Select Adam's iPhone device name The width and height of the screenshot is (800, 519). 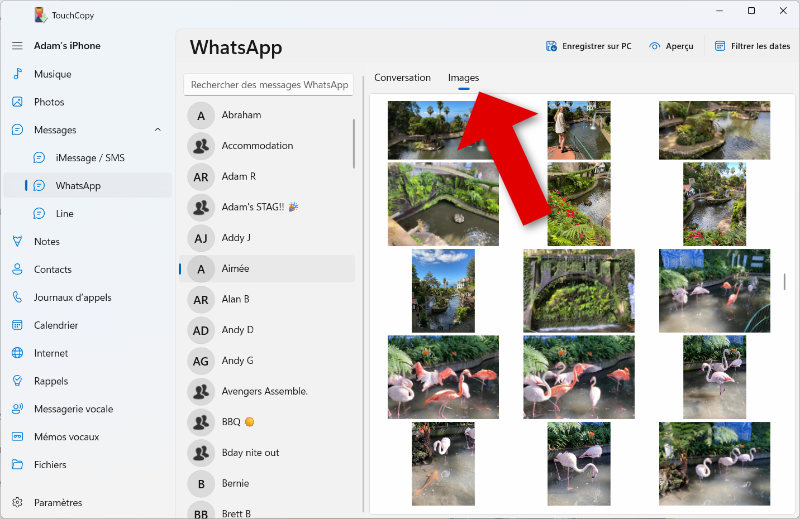coord(67,45)
